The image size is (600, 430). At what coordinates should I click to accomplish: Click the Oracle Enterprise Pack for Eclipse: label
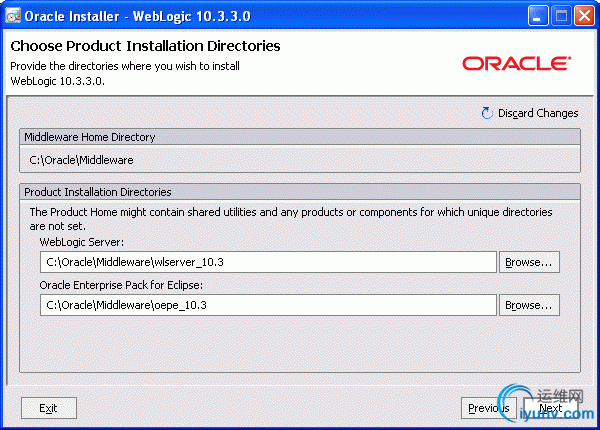(x=121, y=285)
